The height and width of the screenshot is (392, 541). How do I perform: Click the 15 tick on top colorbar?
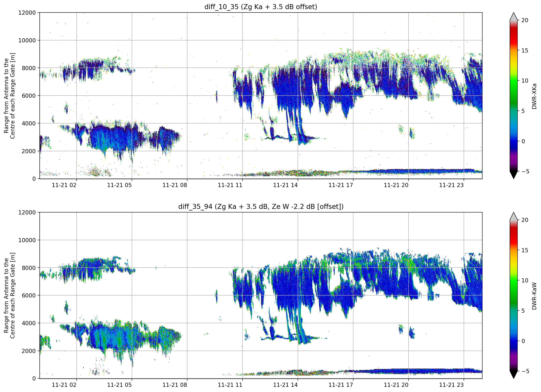pos(525,51)
